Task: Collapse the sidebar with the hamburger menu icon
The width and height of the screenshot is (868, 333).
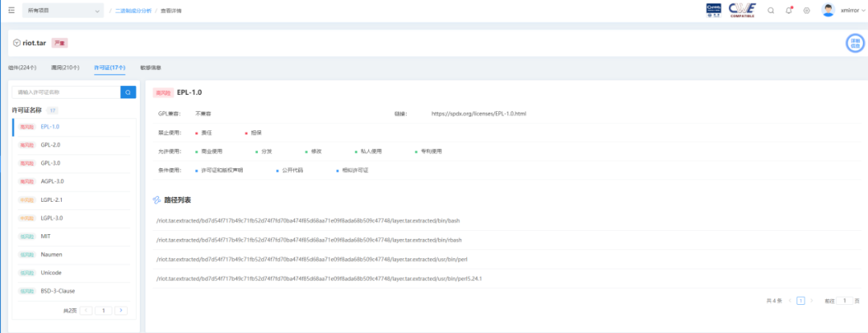Action: (x=11, y=10)
